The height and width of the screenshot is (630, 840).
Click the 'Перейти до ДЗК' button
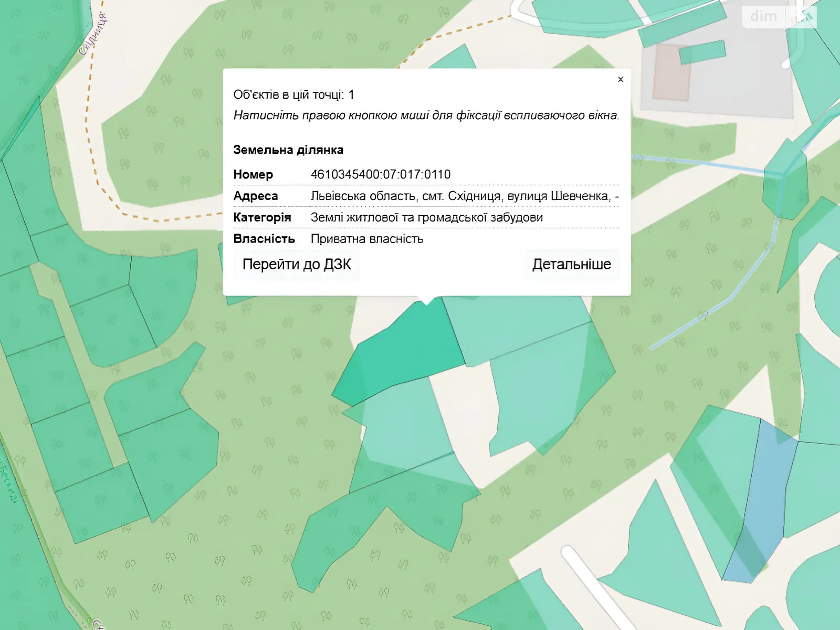pyautogui.click(x=297, y=265)
